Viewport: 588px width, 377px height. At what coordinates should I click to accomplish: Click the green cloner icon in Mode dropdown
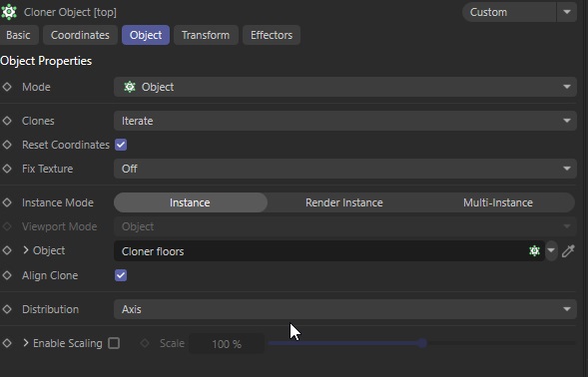[130, 87]
